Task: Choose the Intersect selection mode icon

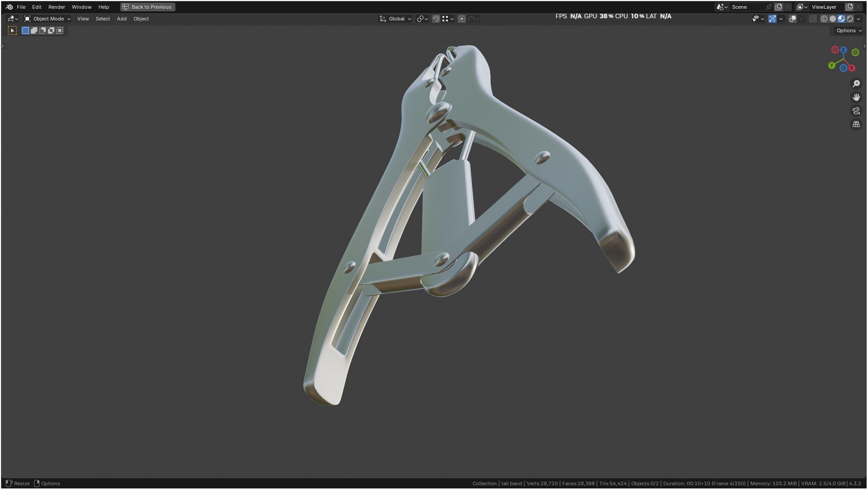Action: tap(60, 30)
